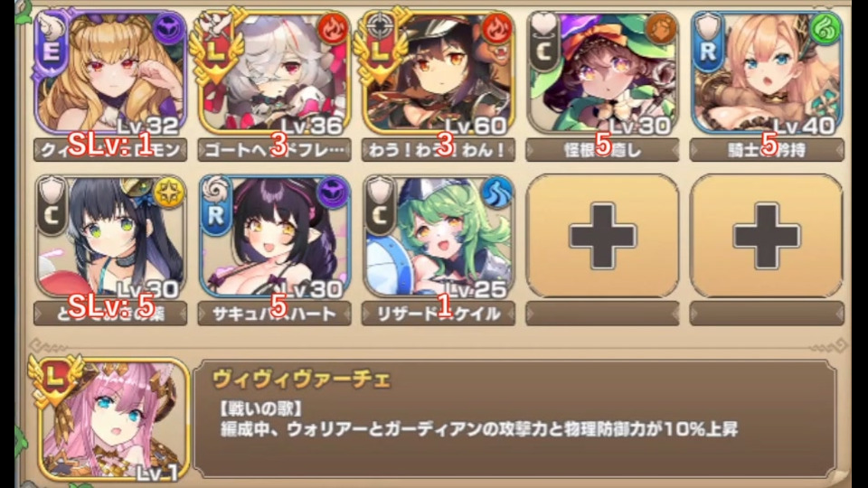Select the blonde R-rank Lv 40 card
This screenshot has width=868, height=488.
(x=767, y=73)
